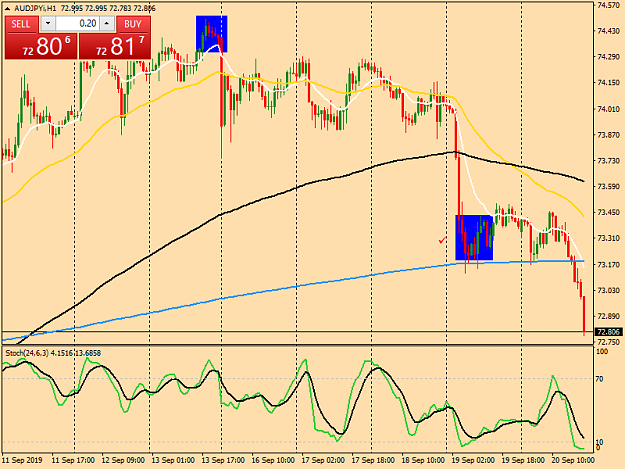
Task: Click the 17 Sep 02:00 time label
Action: pyautogui.click(x=323, y=460)
